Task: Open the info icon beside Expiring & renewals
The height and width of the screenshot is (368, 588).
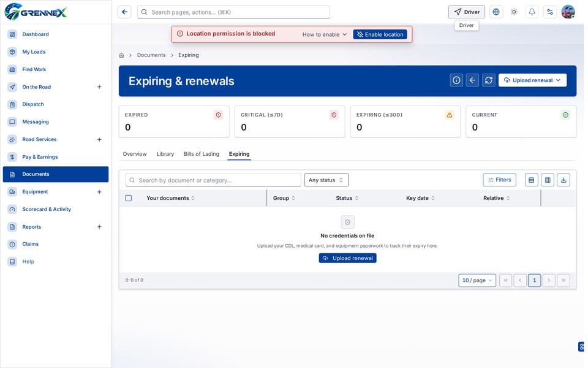Action: click(x=456, y=80)
